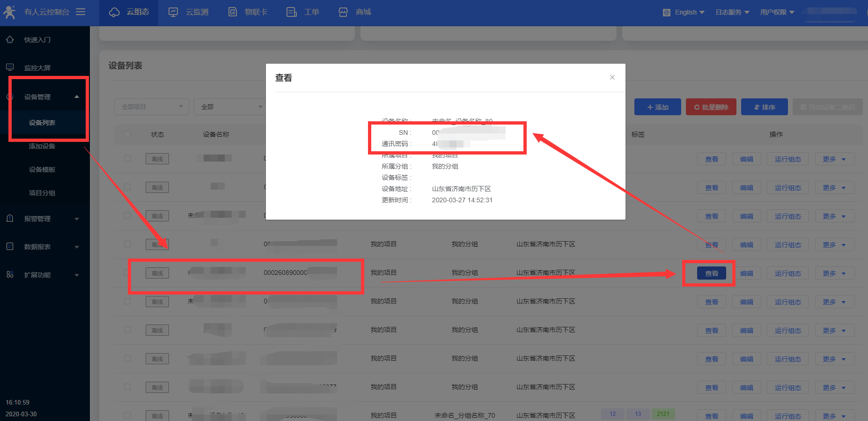Click the hamburger menu icon beside 有人云控制台
868x421 pixels.
click(81, 12)
